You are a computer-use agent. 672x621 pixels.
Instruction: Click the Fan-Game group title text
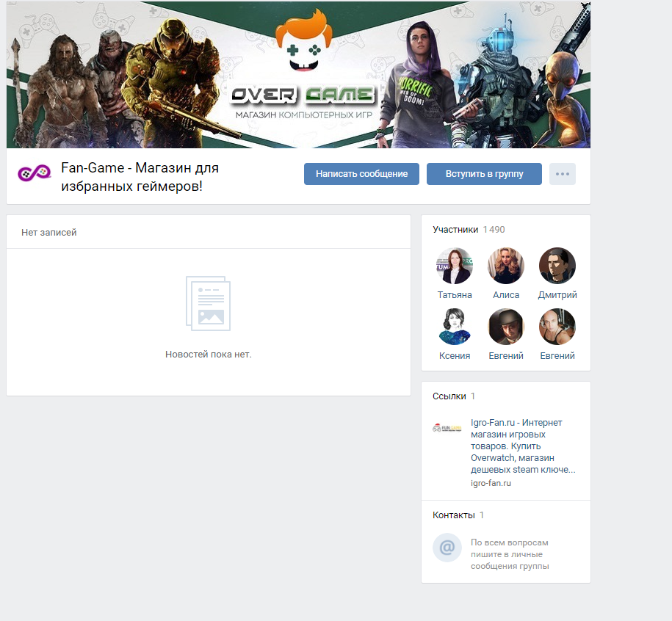tap(140, 177)
